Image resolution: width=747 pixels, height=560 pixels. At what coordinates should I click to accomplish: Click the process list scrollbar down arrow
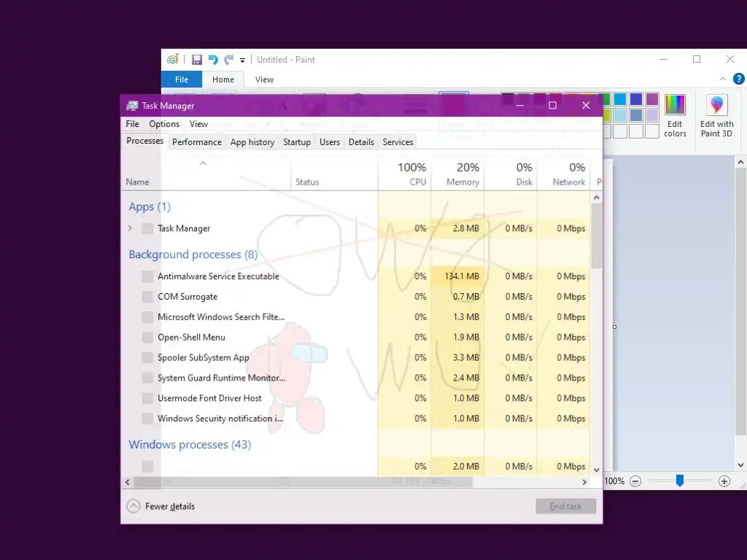(597, 470)
